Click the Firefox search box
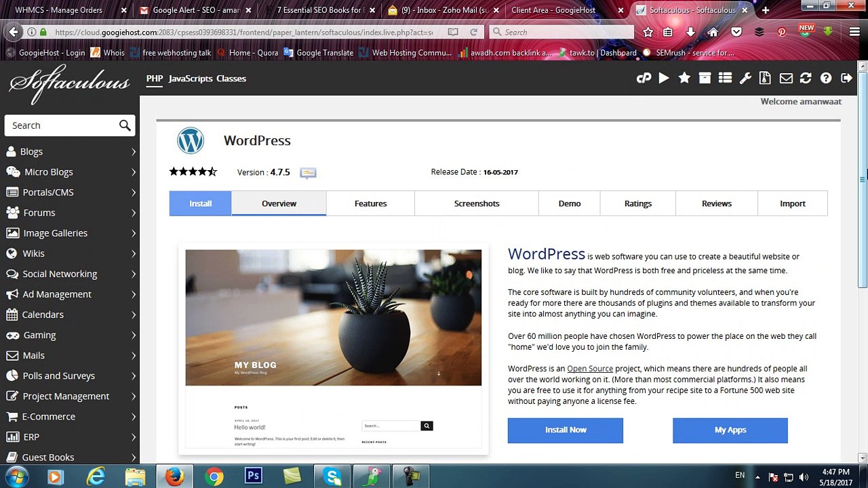868x488 pixels. point(561,32)
